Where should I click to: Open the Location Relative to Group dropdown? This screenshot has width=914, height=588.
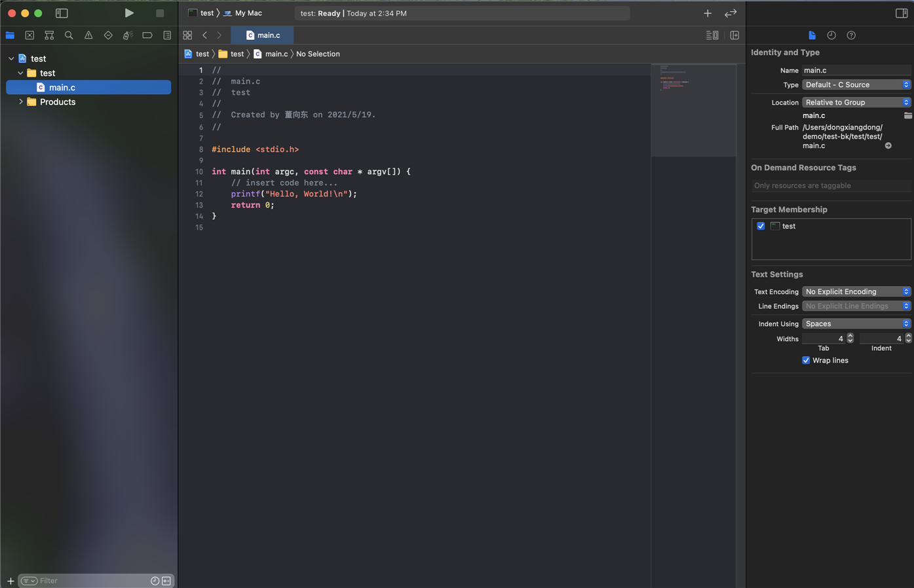click(856, 103)
